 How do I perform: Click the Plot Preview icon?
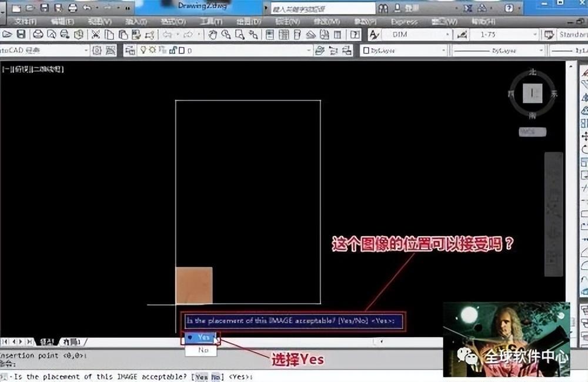tap(51, 35)
